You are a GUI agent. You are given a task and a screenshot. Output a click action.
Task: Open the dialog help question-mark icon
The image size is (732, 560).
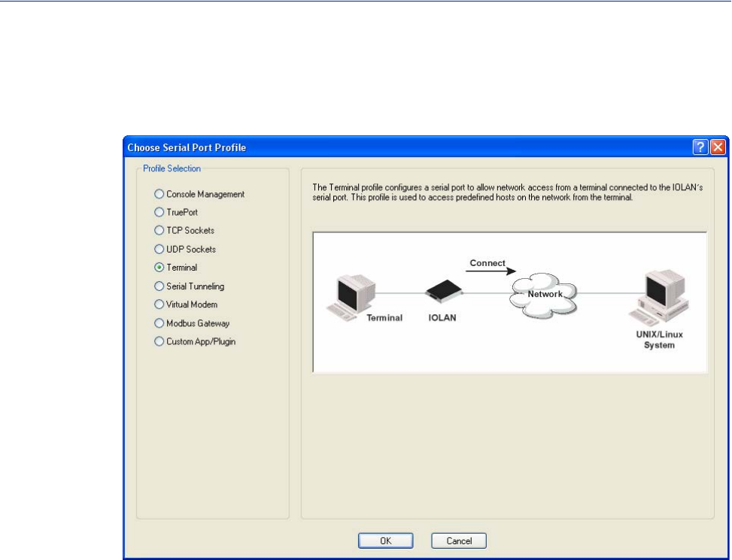[700, 147]
